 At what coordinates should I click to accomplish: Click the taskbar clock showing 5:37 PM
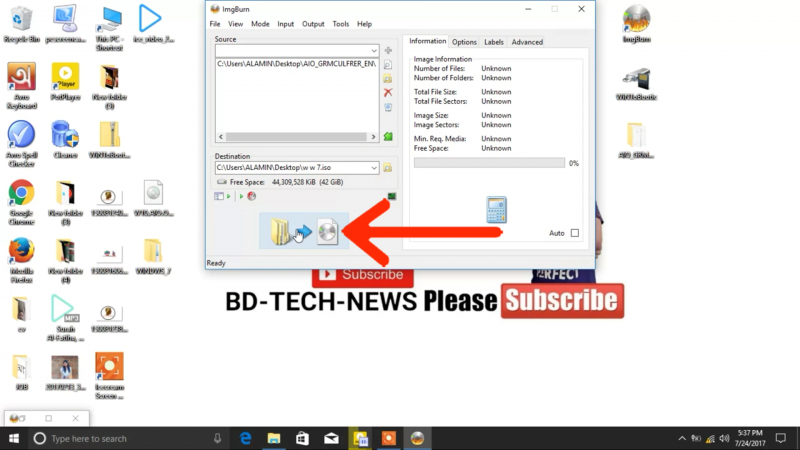(x=750, y=438)
